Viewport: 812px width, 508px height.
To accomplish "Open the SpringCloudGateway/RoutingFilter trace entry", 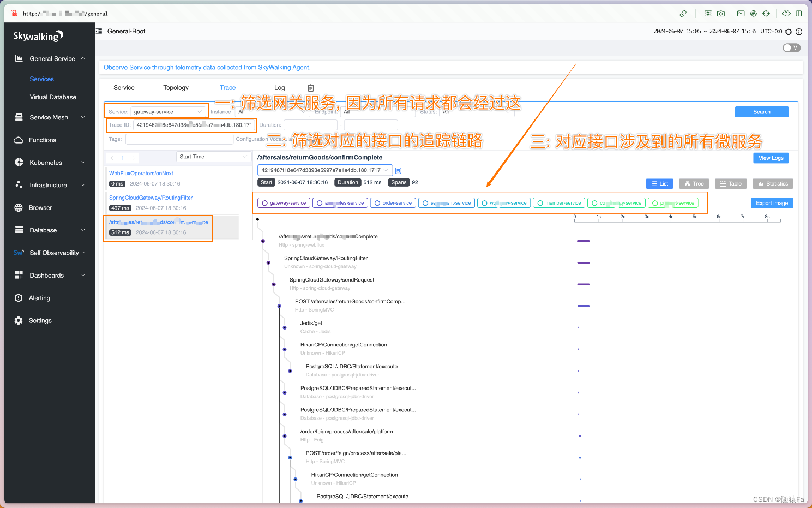I will 151,198.
